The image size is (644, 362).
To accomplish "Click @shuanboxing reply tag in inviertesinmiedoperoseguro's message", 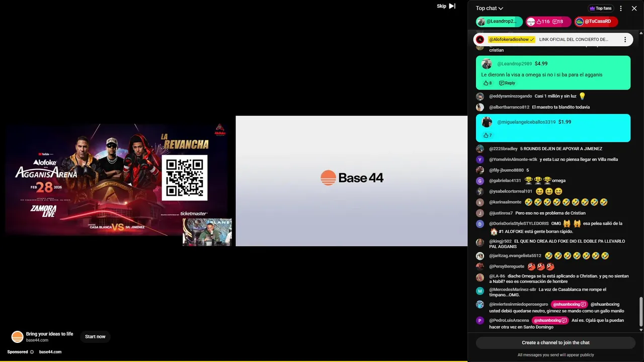I will [569, 304].
